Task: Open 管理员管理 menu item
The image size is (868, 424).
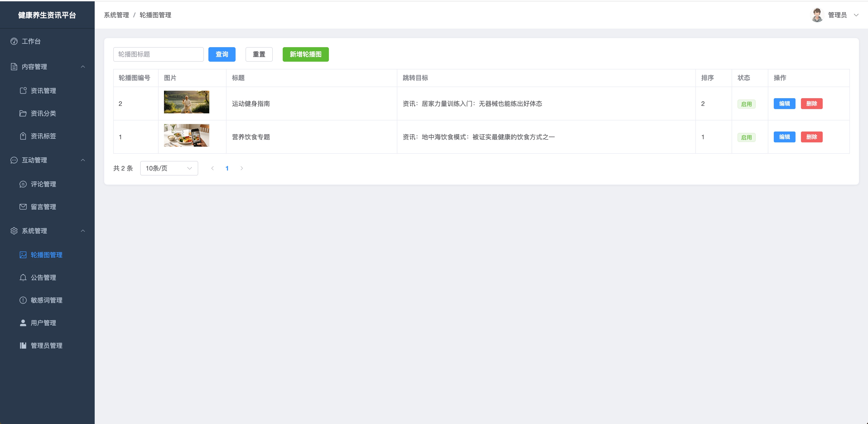Action: point(47,345)
